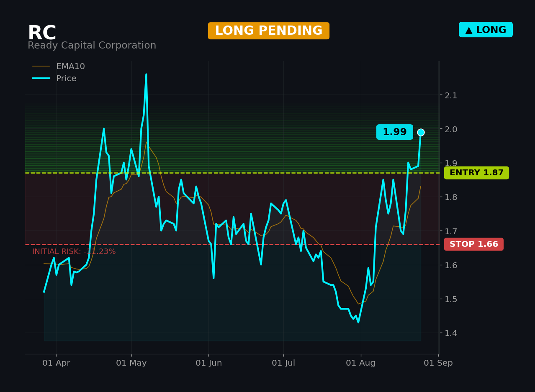
Task: Click the RC ticker symbol title
Action: pyautogui.click(x=42, y=33)
